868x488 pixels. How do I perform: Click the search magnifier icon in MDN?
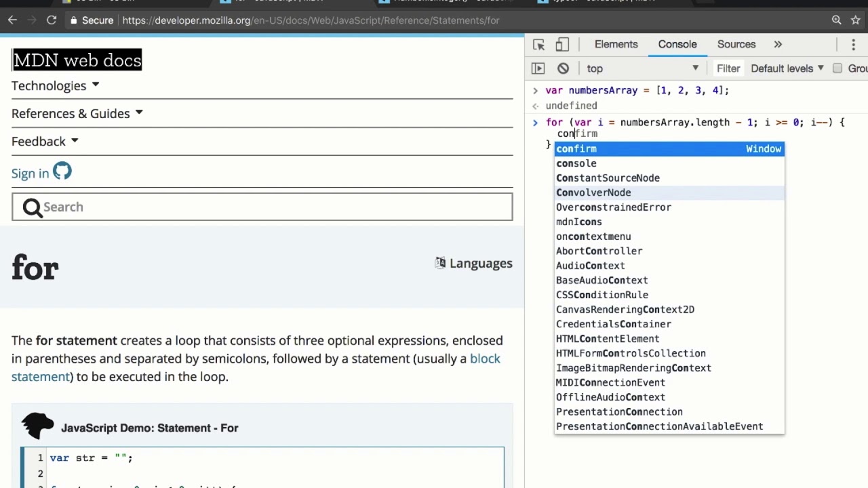32,207
